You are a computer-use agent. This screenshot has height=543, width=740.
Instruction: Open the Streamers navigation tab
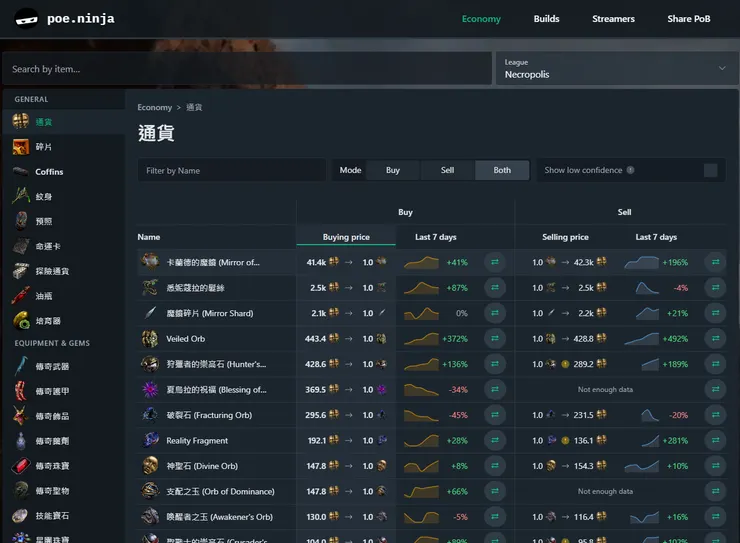(x=613, y=19)
